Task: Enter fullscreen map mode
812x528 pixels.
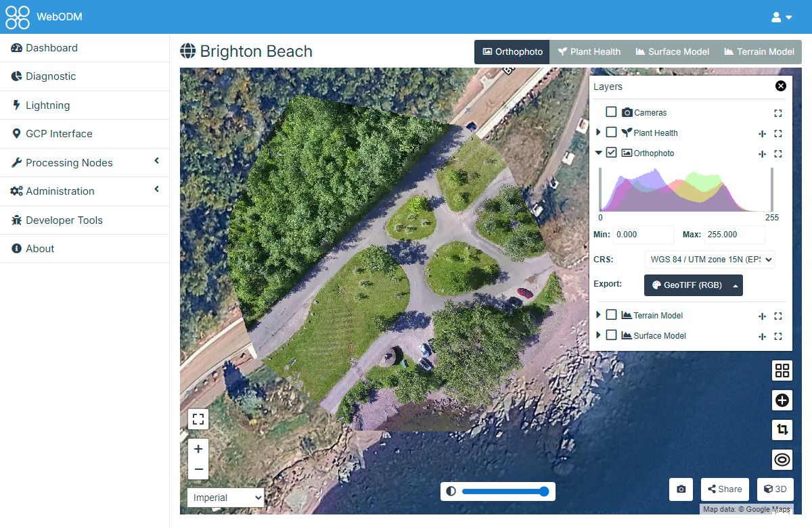Action: [198, 419]
